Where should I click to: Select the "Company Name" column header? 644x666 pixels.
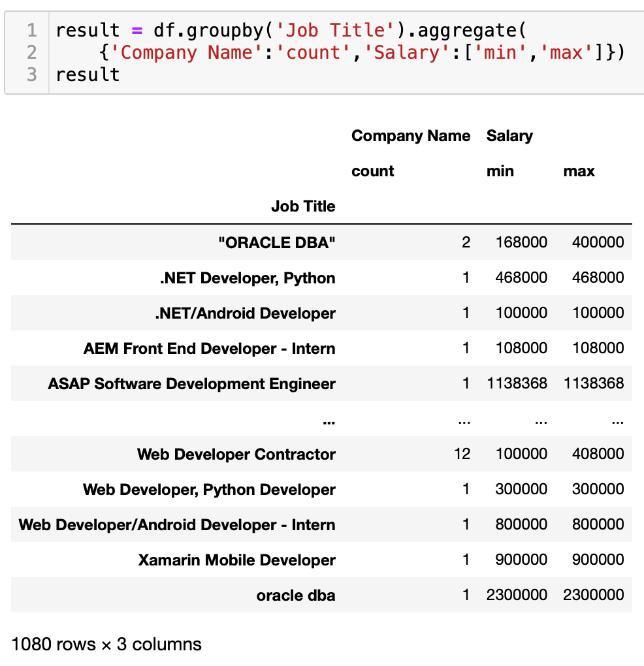[x=410, y=136]
